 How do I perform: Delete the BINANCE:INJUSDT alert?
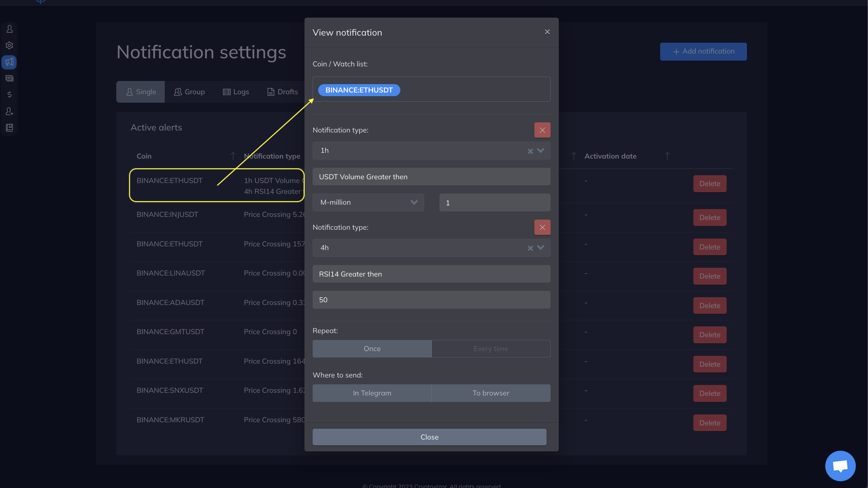(x=710, y=218)
